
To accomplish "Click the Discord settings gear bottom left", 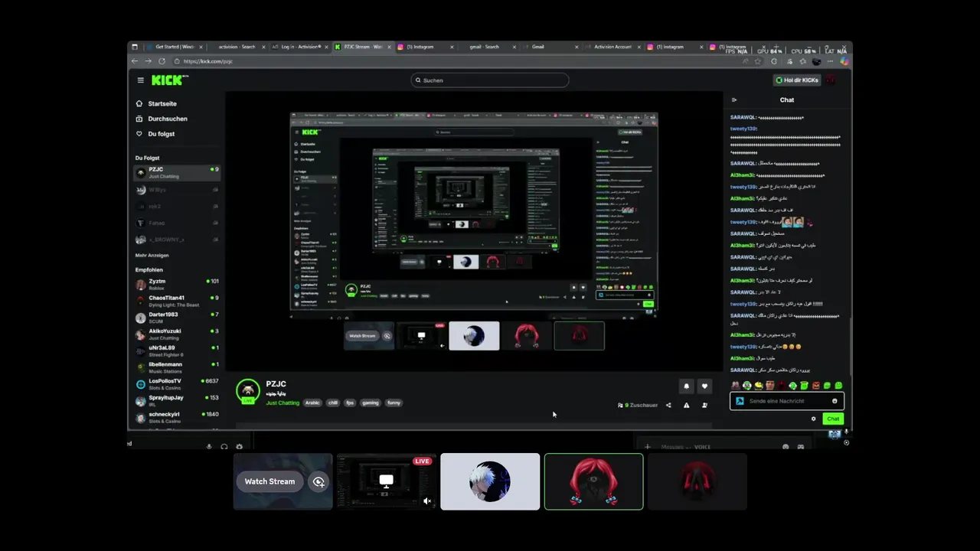I will pyautogui.click(x=240, y=446).
